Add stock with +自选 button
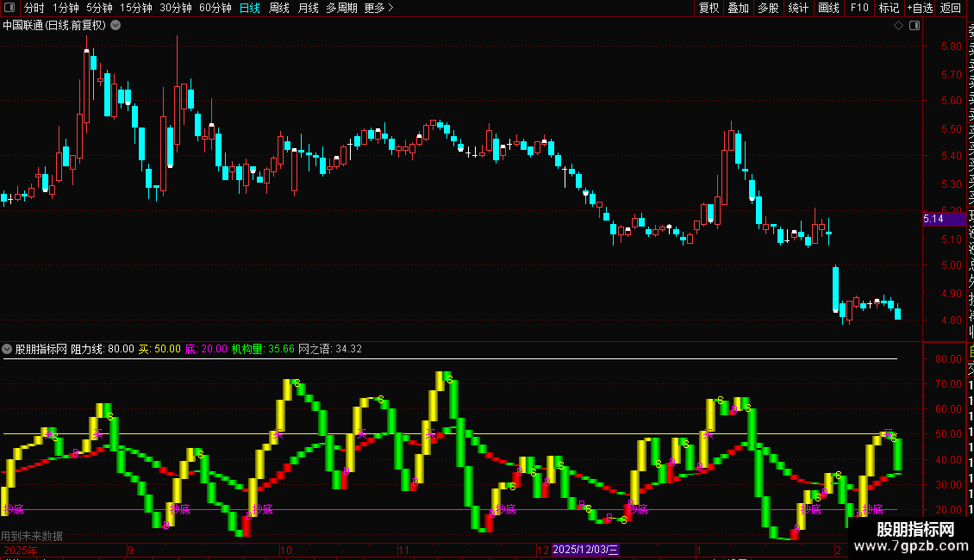Image resolution: width=974 pixels, height=560 pixels. click(x=920, y=8)
